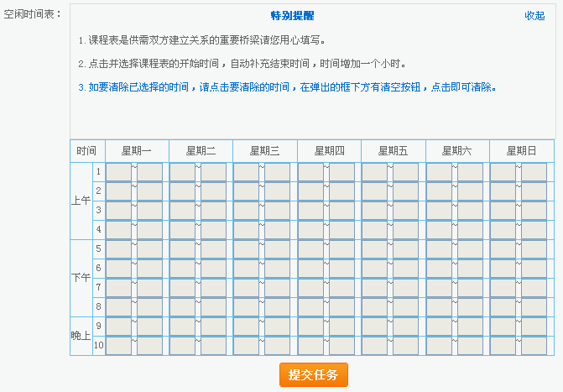This screenshot has height=392, width=563.
Task: Click 星期日 period 7 end time field
Action: point(534,288)
